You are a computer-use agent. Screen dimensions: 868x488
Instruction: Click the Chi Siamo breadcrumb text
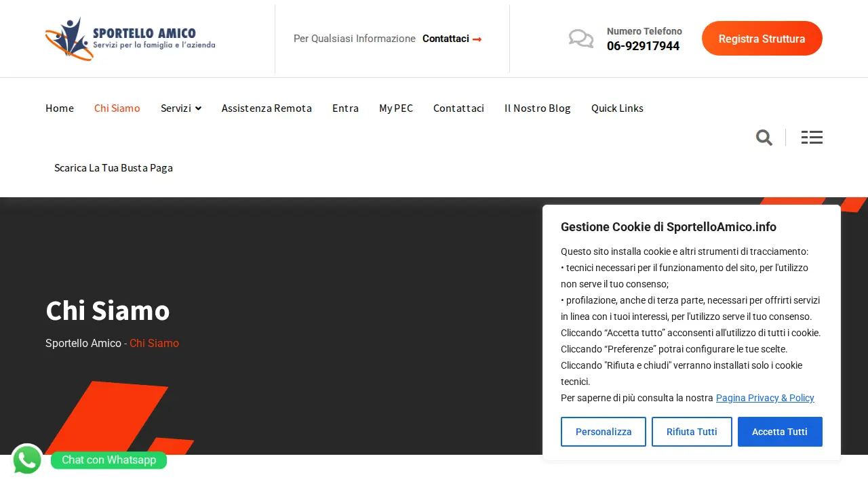point(154,343)
